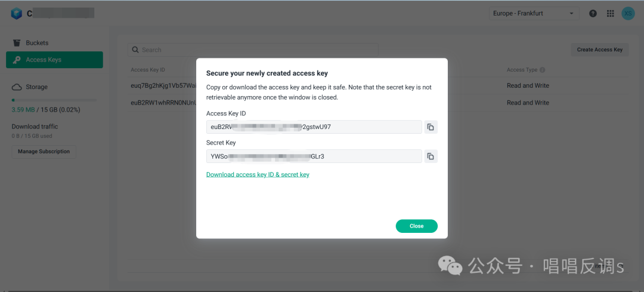The width and height of the screenshot is (644, 292).
Task: Select Access Keys in the sidebar
Action: coord(54,60)
